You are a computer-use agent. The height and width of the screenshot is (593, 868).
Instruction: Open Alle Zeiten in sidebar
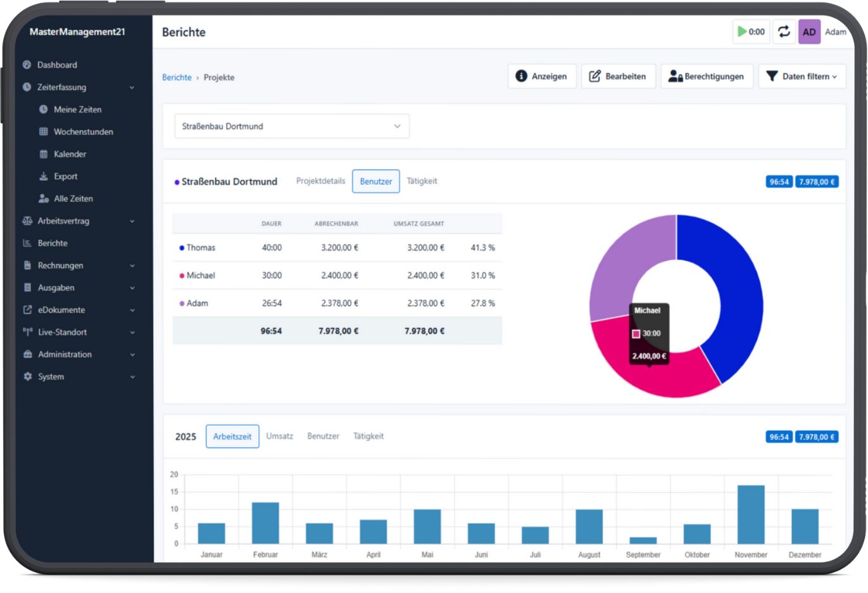pos(73,198)
